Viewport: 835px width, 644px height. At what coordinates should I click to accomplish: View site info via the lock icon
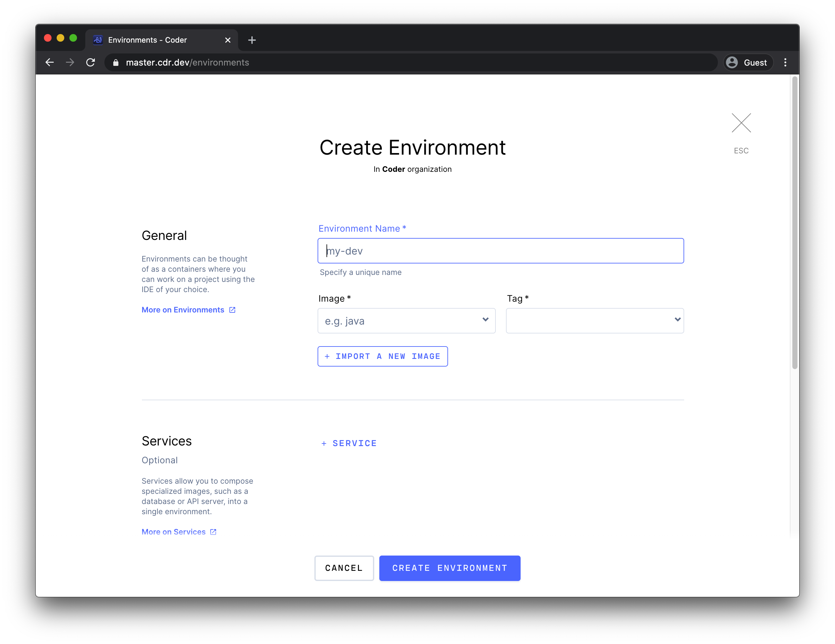[116, 63]
